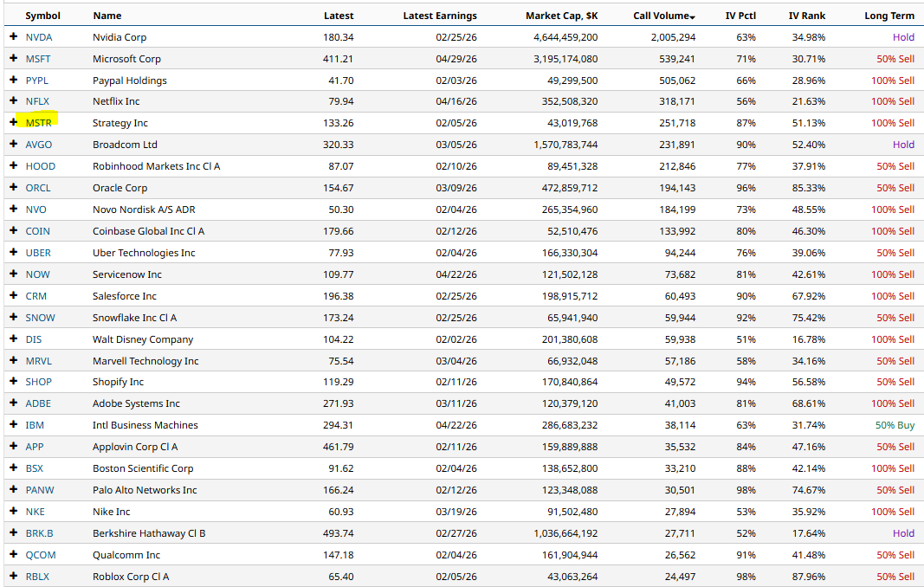Select Nvidia call volume 2,005,294

coord(673,37)
